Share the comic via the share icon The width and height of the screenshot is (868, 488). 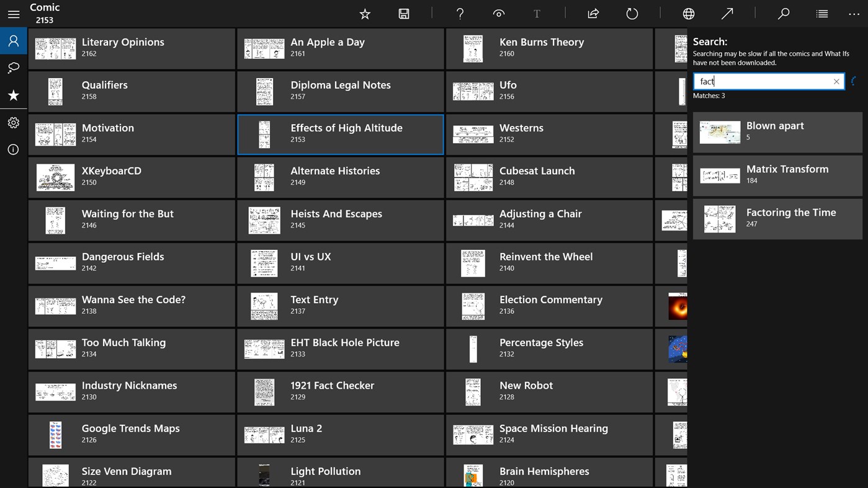[x=593, y=13]
